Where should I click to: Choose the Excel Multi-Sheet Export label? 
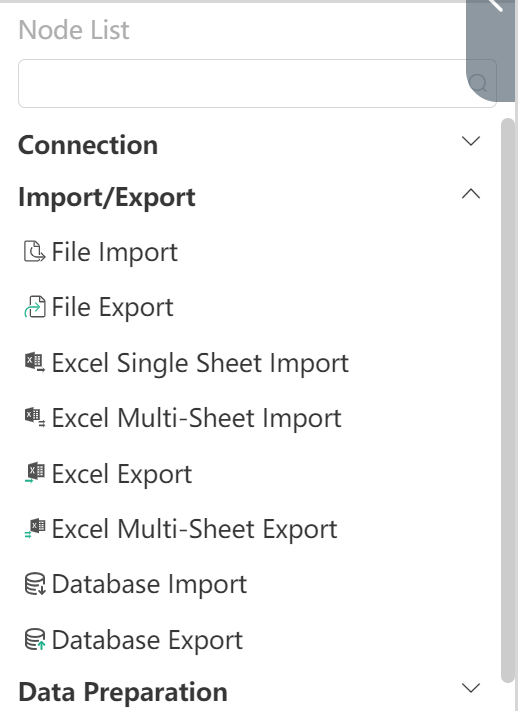pos(195,529)
